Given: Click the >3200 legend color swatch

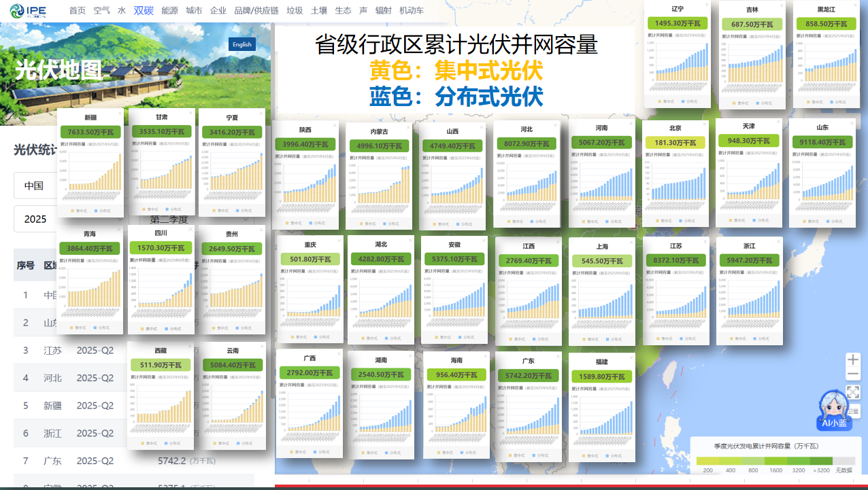Looking at the screenshot, I should click(822, 461).
